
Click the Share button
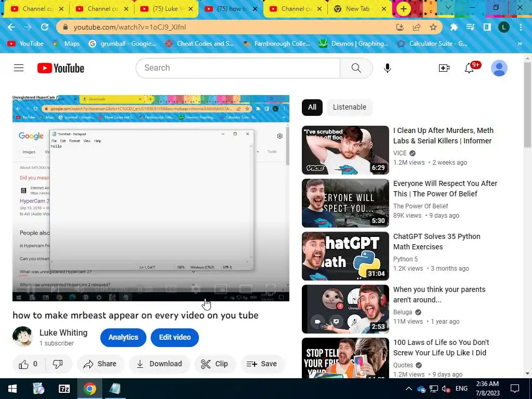click(x=100, y=364)
